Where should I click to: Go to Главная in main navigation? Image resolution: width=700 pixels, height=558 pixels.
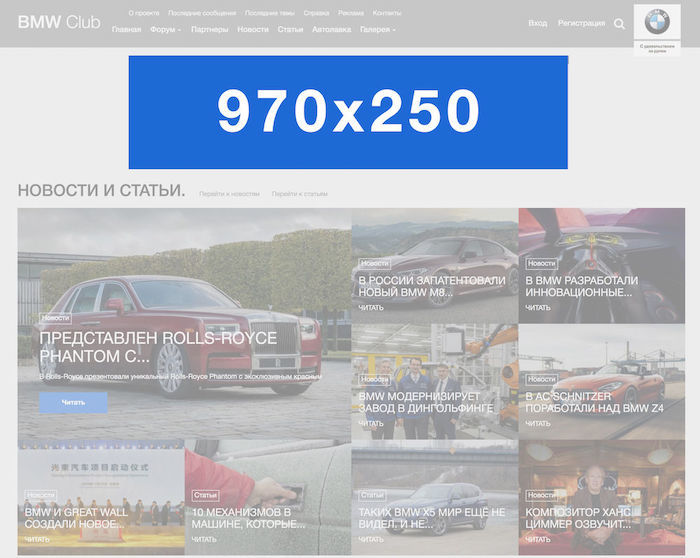click(x=126, y=29)
